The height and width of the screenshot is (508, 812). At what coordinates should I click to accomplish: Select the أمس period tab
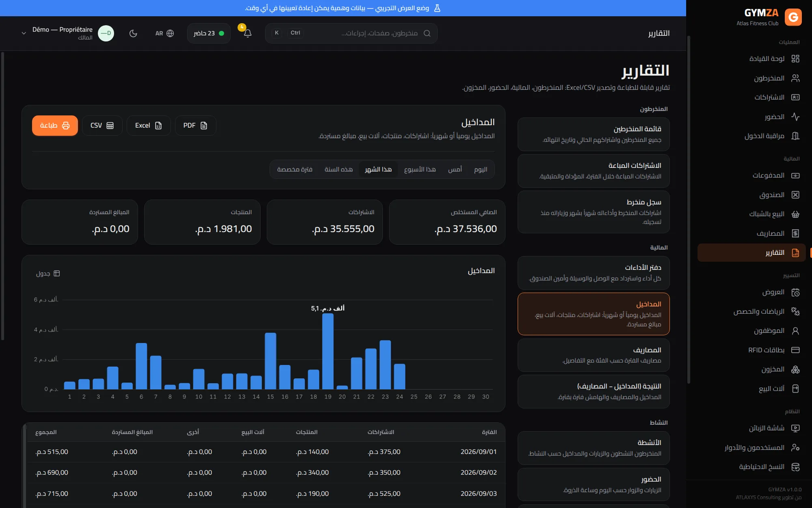(x=455, y=169)
